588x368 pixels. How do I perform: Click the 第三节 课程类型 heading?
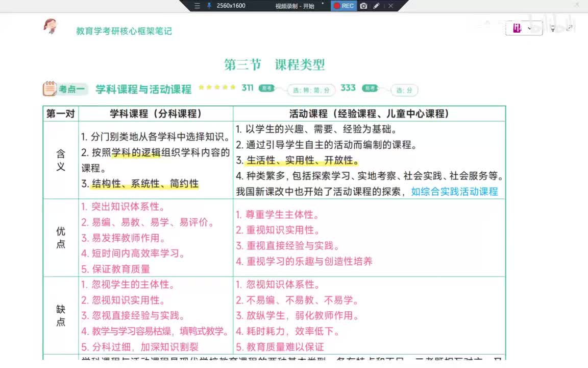pyautogui.click(x=275, y=64)
